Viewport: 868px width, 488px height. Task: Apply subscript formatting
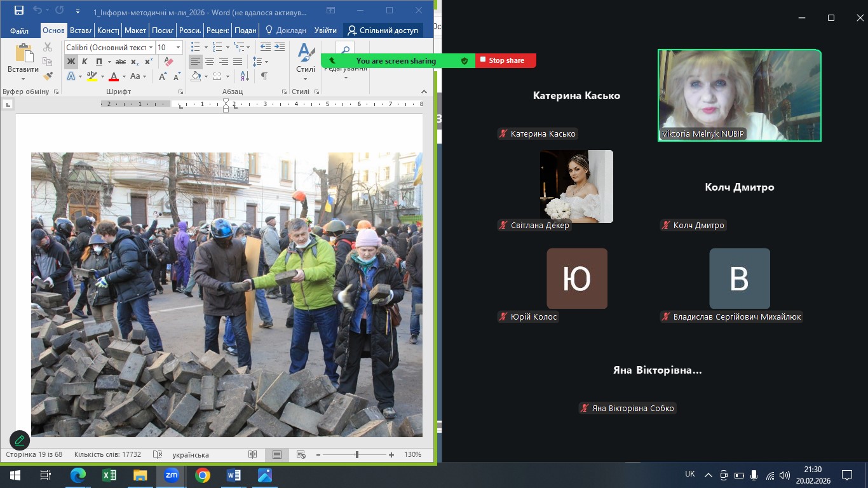pyautogui.click(x=135, y=62)
